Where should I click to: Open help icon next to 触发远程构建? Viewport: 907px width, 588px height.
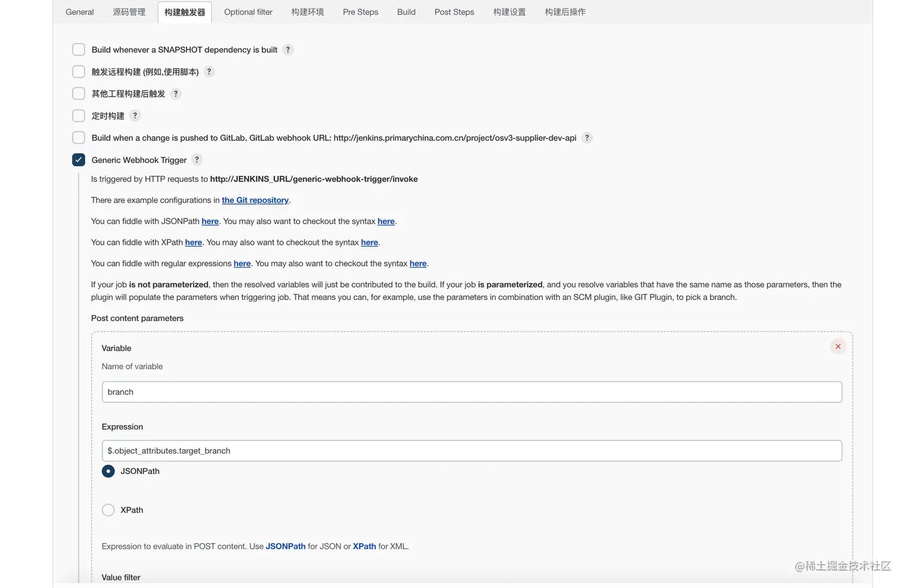[x=209, y=71]
